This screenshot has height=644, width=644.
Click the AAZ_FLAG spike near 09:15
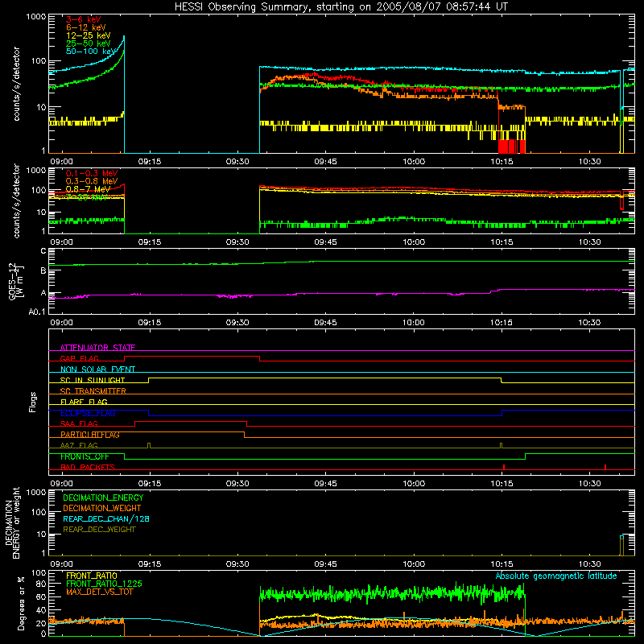coord(149,445)
